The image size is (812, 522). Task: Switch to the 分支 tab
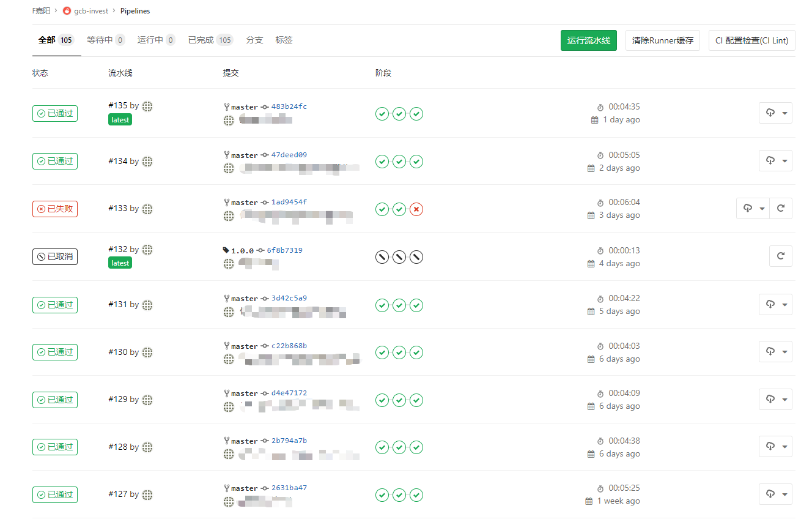tap(254, 40)
